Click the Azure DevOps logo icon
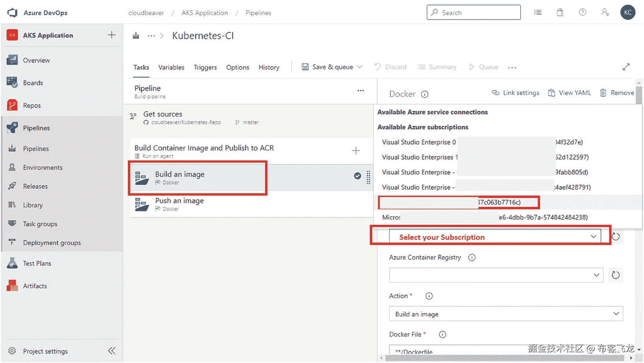 point(12,13)
